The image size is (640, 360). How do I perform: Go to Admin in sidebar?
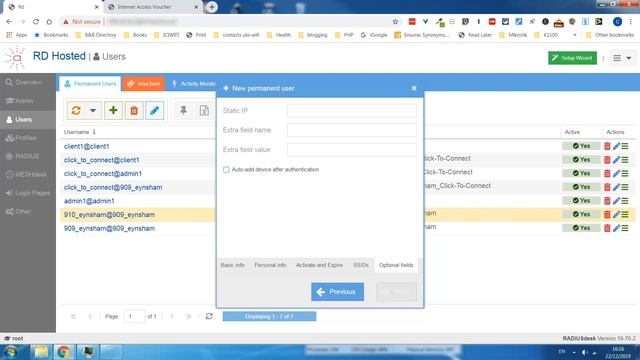pos(28,101)
